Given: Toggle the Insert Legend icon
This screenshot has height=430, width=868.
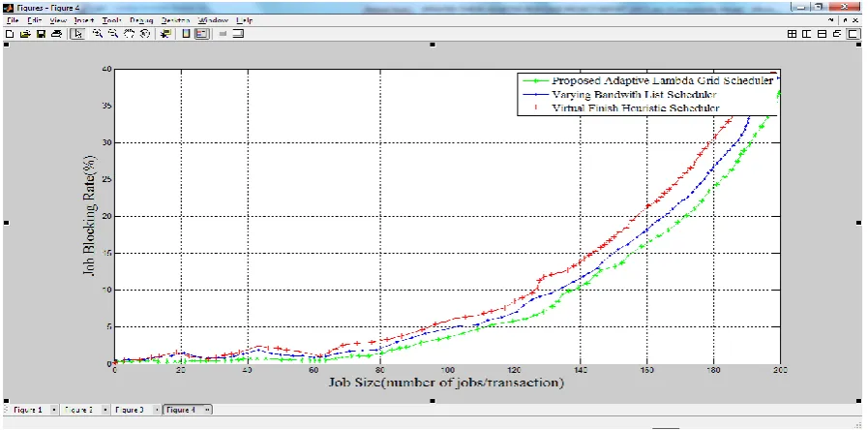Looking at the screenshot, I should [201, 34].
